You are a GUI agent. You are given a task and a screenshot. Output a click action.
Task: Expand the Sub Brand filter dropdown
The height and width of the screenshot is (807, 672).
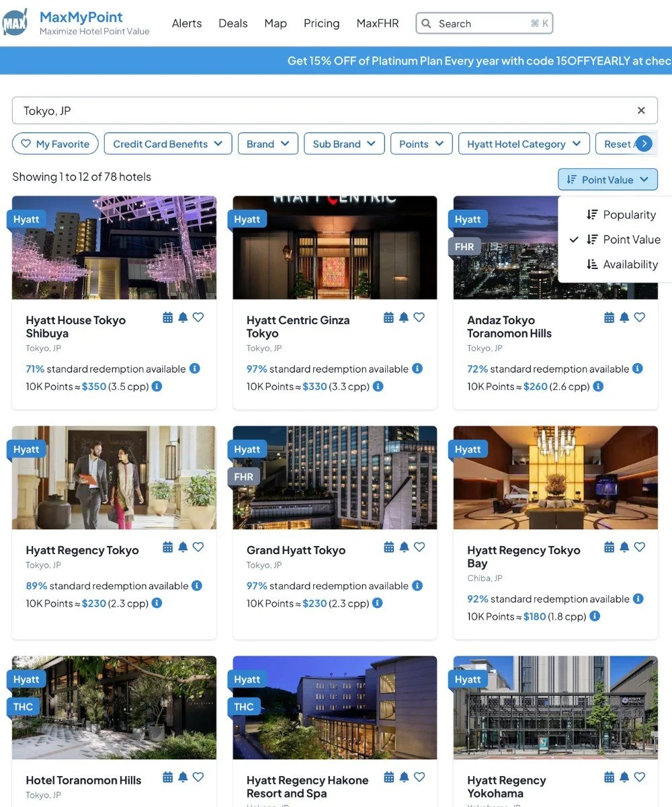click(x=344, y=144)
